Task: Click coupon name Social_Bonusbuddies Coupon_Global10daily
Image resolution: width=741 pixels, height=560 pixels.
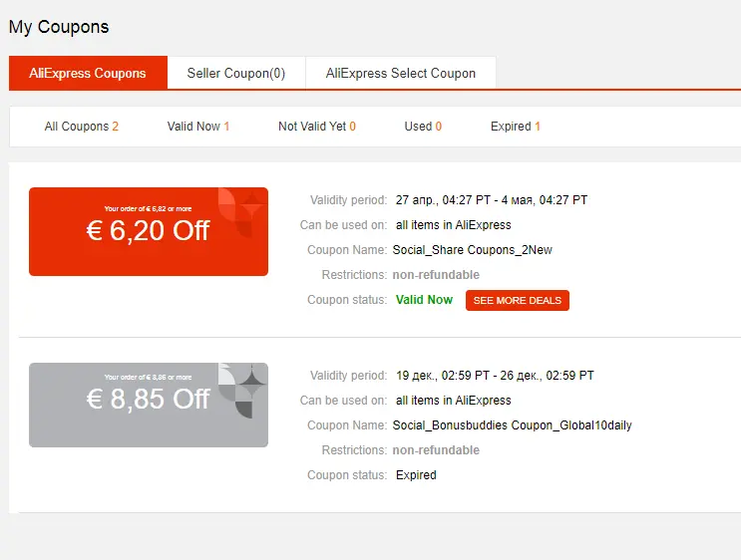Action: pyautogui.click(x=513, y=425)
